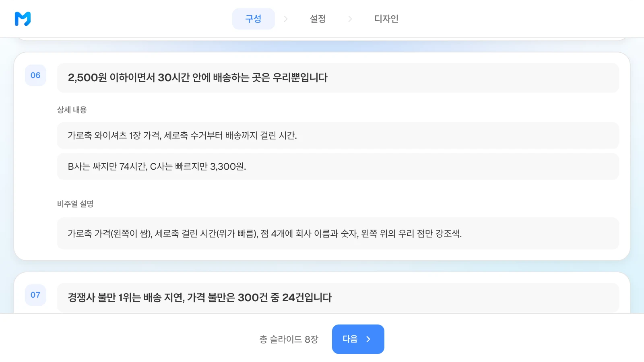This screenshot has height=362, width=644.
Task: Click the 비주얼 설명 label
Action: tap(75, 204)
